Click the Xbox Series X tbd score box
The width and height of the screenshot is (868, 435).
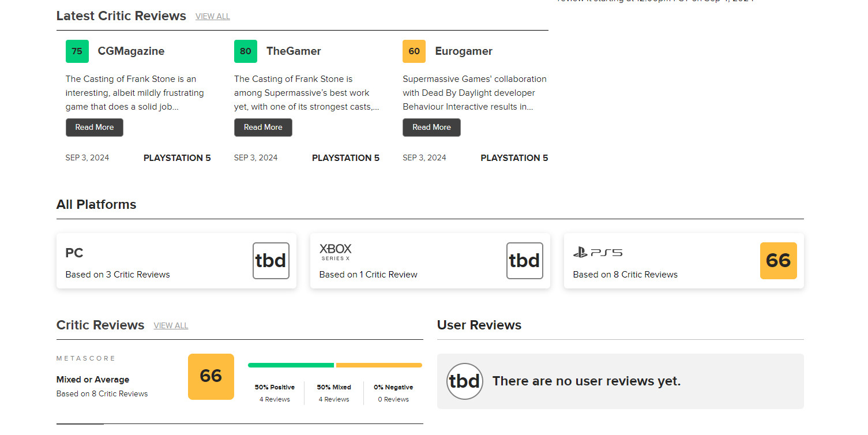(x=525, y=261)
